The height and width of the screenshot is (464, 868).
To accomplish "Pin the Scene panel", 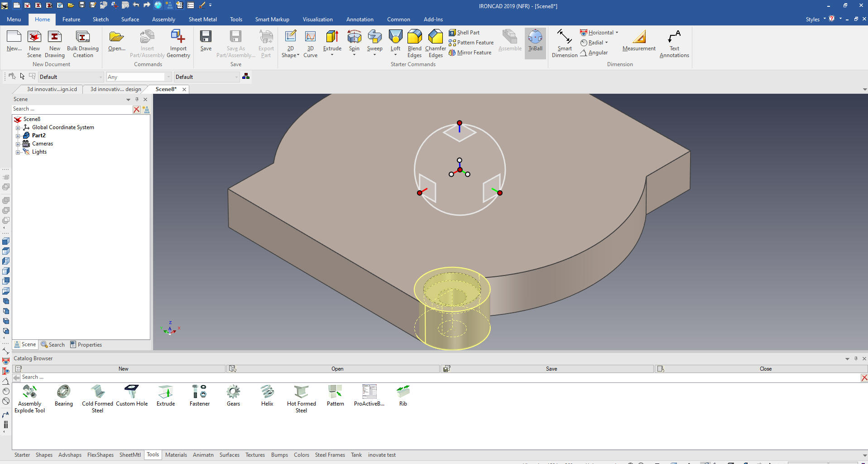I will pyautogui.click(x=137, y=99).
